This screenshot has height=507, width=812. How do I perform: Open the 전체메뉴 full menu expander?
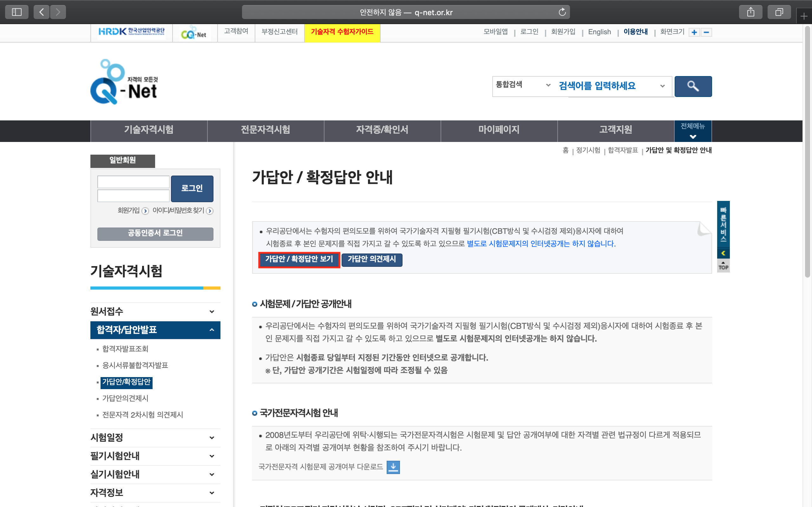tap(692, 131)
